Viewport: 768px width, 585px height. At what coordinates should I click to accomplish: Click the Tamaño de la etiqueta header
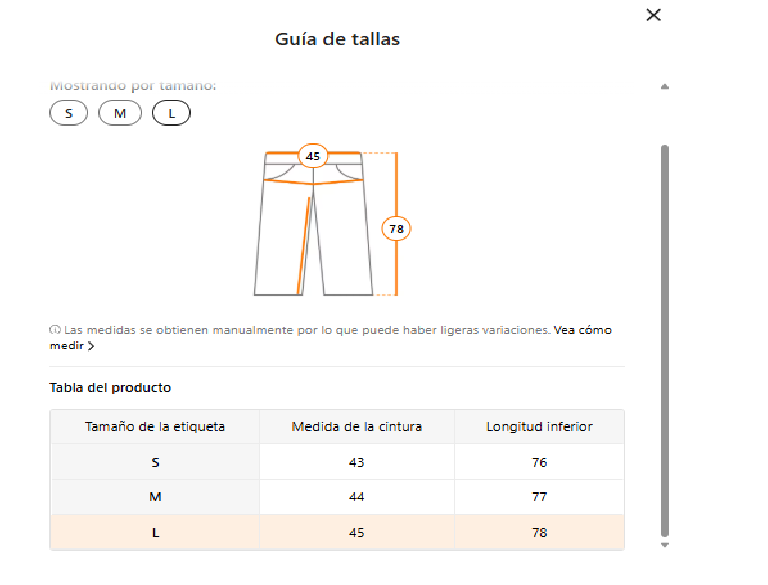click(155, 427)
